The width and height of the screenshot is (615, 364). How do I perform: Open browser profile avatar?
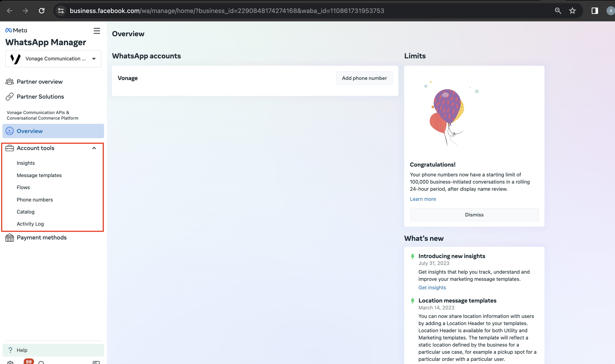point(611,11)
